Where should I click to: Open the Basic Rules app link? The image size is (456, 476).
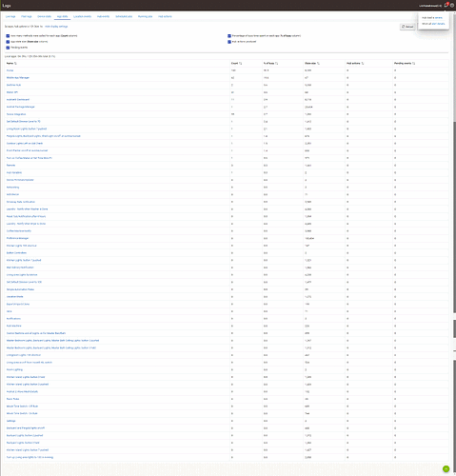13,399
